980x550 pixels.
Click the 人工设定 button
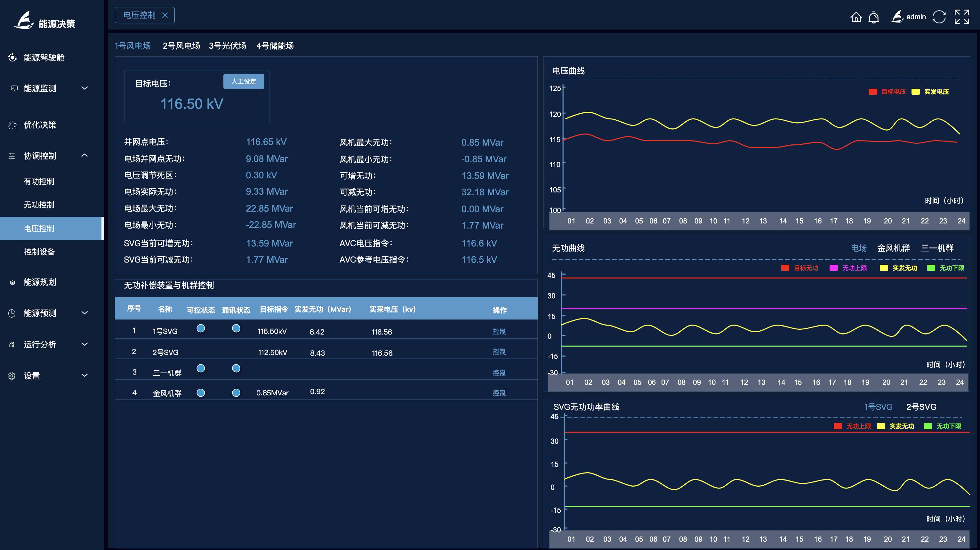tap(244, 81)
